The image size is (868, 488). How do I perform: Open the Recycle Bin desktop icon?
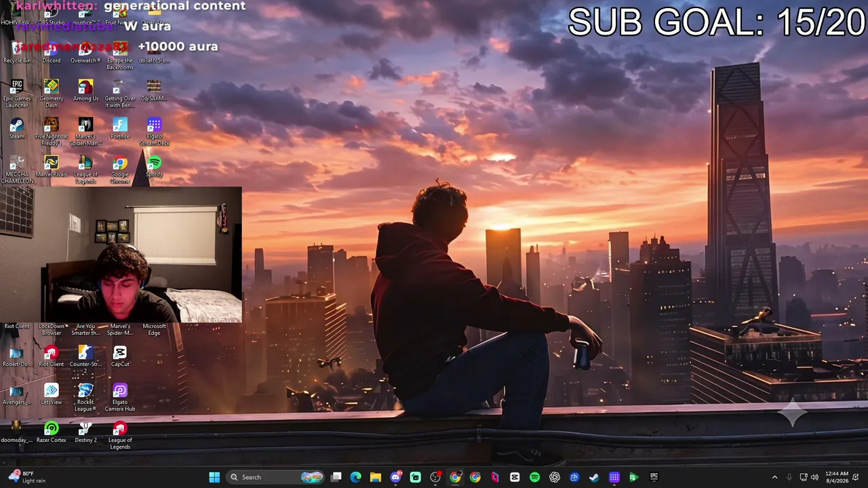pos(17,53)
